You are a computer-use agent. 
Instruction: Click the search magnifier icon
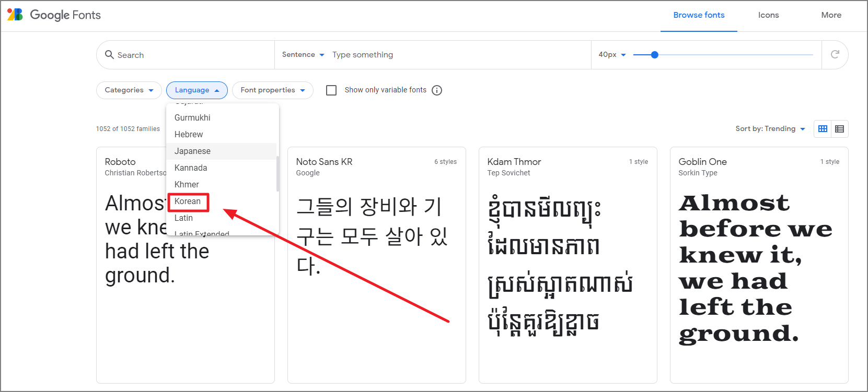[x=109, y=55]
